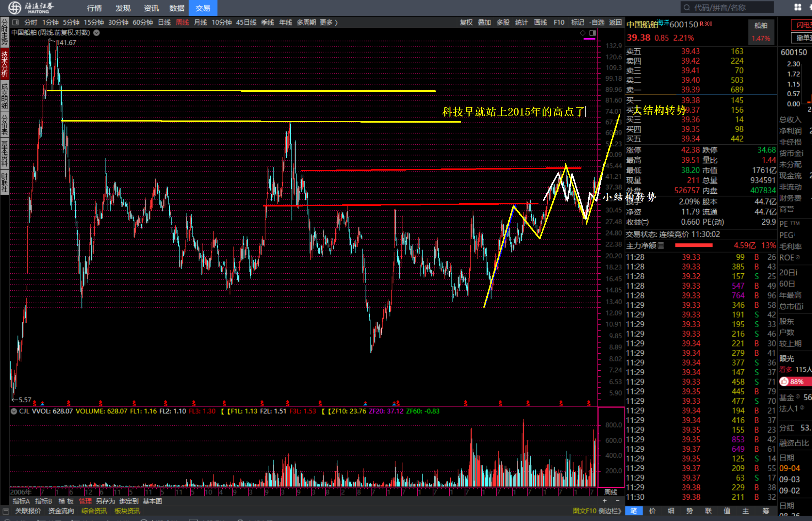Open the 多股 multi-stock option

[x=503, y=22]
